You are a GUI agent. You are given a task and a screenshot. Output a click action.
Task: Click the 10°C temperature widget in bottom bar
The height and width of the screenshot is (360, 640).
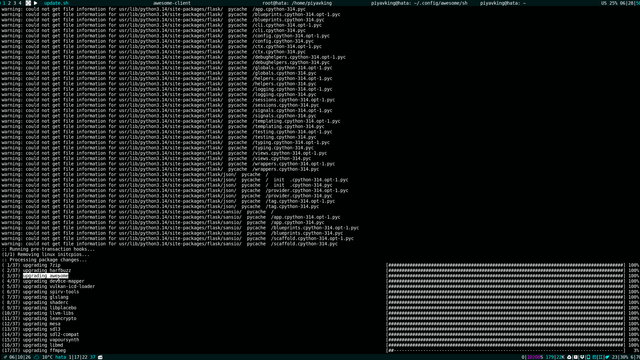pyautogui.click(x=47, y=357)
